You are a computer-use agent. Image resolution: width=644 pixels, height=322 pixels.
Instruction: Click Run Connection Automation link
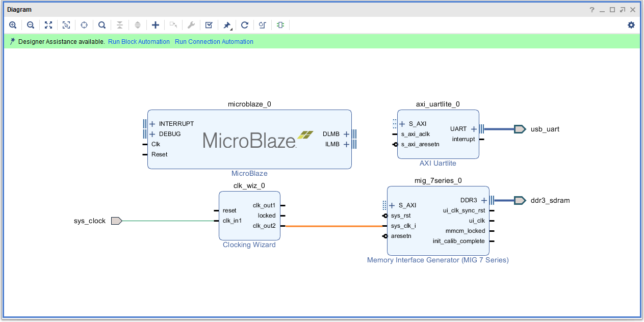click(214, 42)
